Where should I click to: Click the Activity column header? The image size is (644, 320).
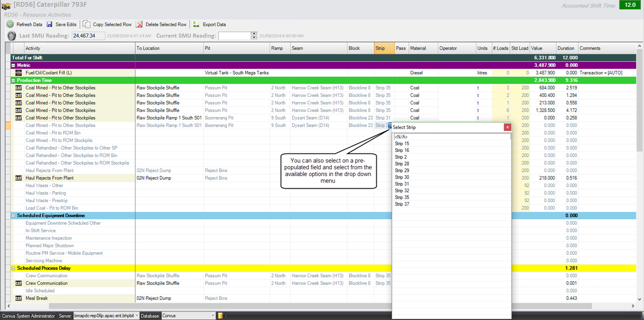pyautogui.click(x=80, y=48)
